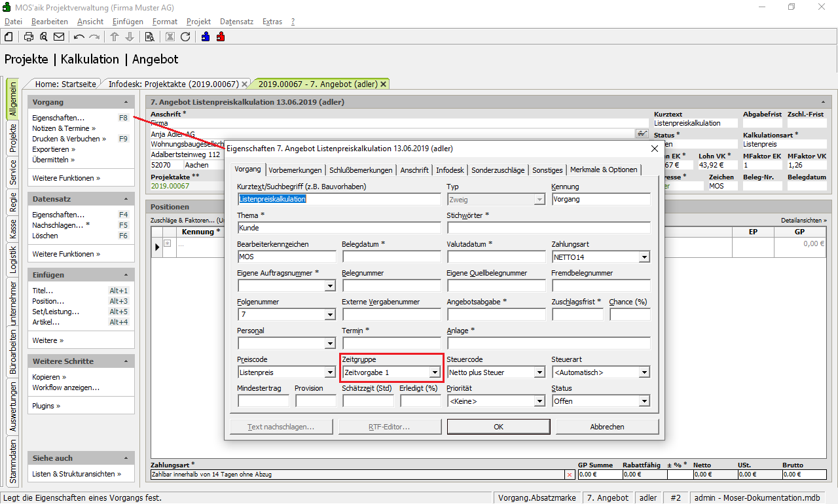
Task: Open the Preiscode Listenpreis dropdown
Action: (x=329, y=372)
